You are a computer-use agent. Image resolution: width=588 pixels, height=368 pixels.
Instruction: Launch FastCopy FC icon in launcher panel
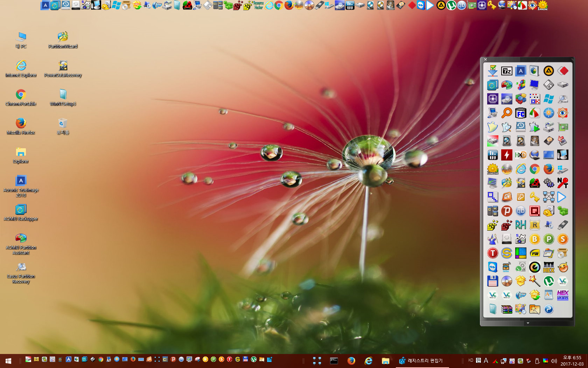(x=520, y=113)
